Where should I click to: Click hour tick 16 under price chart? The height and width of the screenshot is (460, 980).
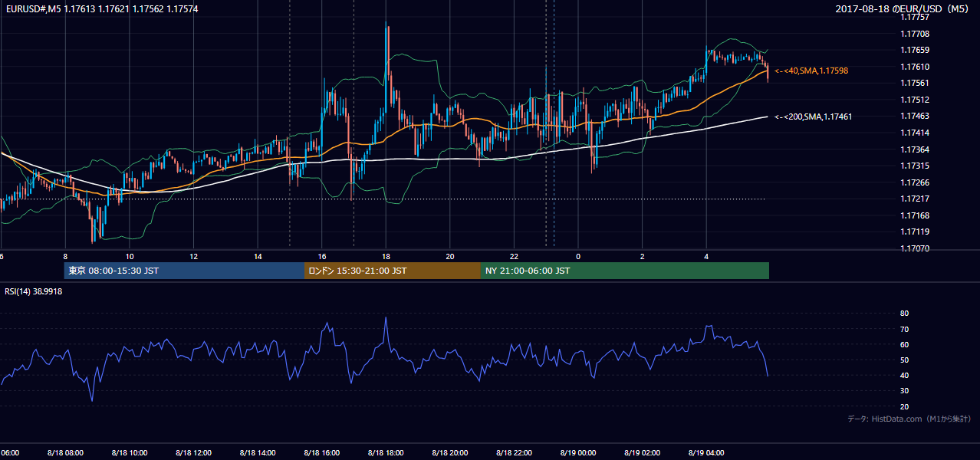click(x=322, y=257)
